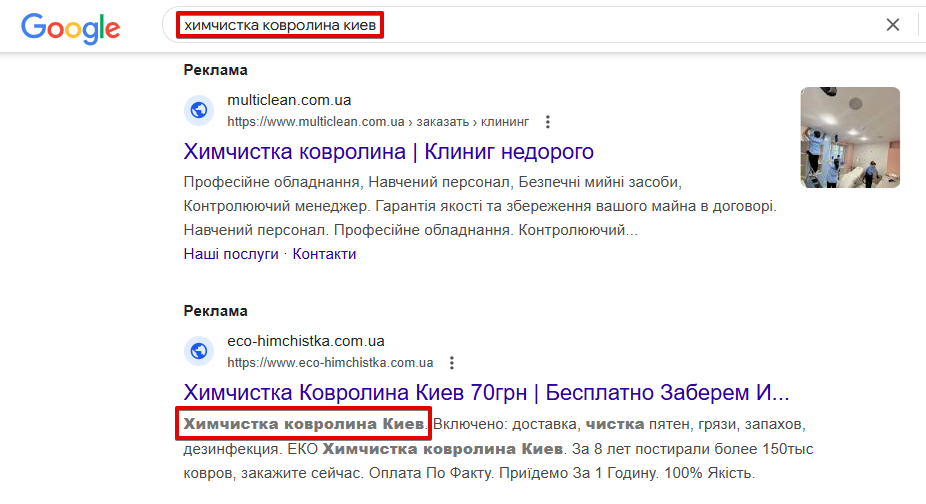The height and width of the screenshot is (504, 926).
Task: Click the globe favicon beside multiclean.com.ua
Action: click(199, 110)
